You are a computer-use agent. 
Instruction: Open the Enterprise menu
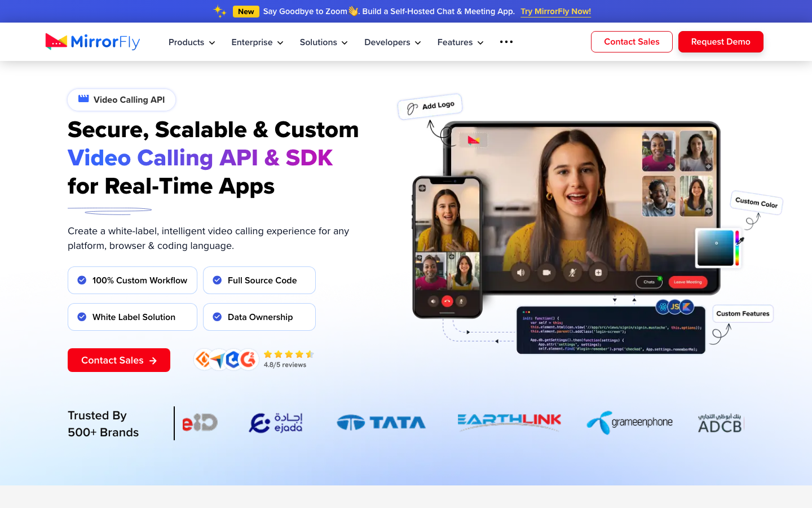coord(257,42)
